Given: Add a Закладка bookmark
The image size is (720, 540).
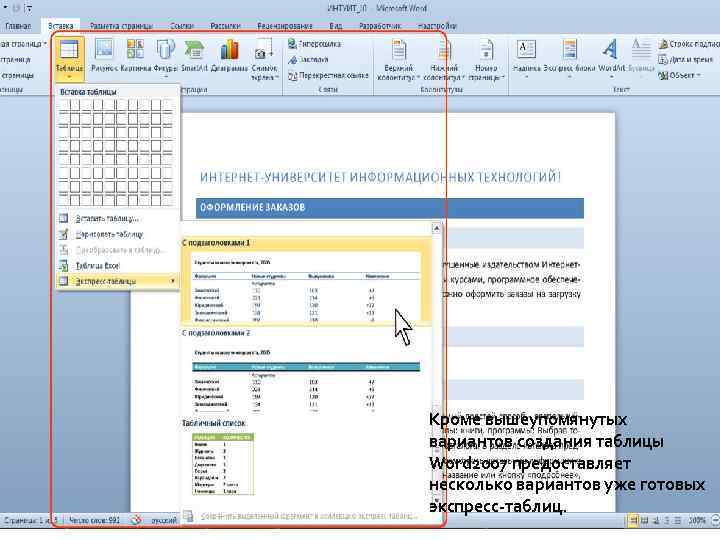Looking at the screenshot, I should coord(309,60).
